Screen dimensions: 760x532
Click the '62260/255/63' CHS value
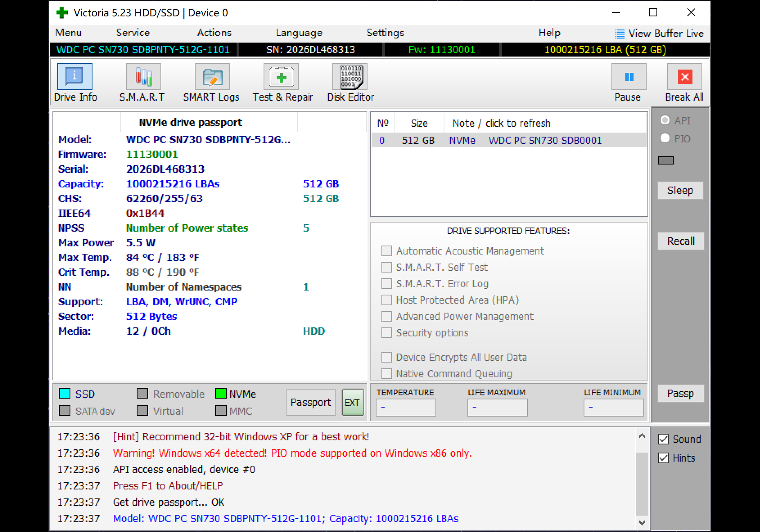coord(165,198)
